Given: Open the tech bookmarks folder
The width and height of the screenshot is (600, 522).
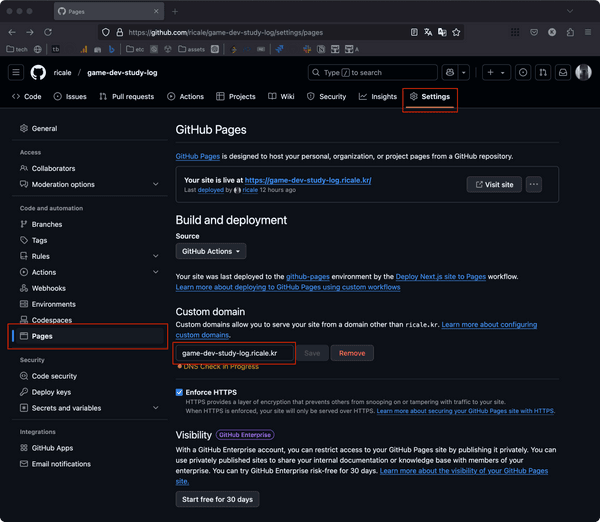Looking at the screenshot, I should (17, 49).
